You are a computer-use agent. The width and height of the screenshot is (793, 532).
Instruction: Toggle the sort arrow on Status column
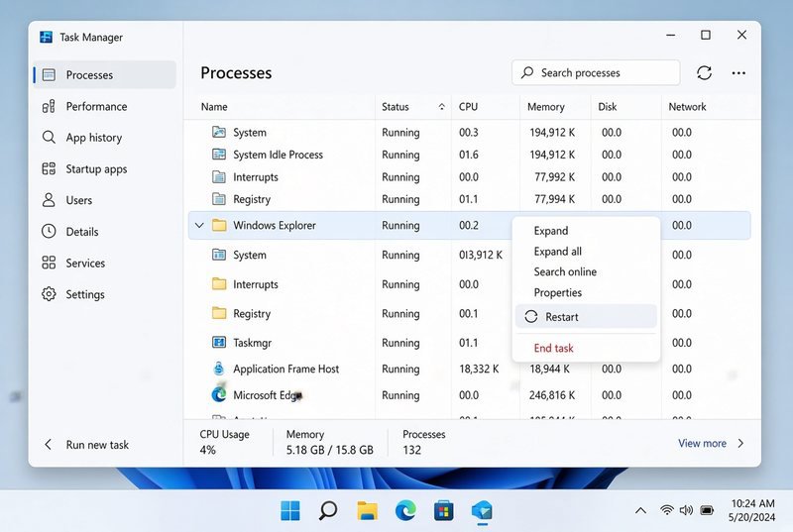[x=441, y=107]
